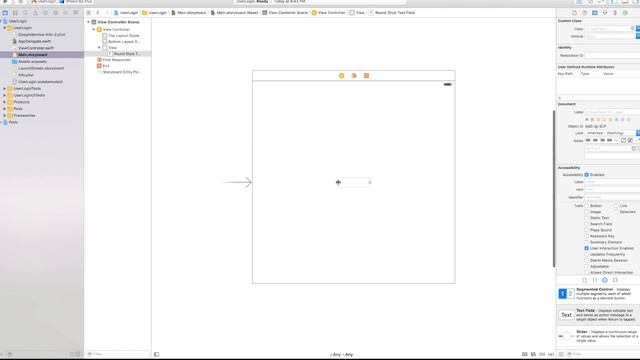Click the Any Any size class button
Image resolution: width=640 pixels, height=360 pixels.
click(x=341, y=354)
